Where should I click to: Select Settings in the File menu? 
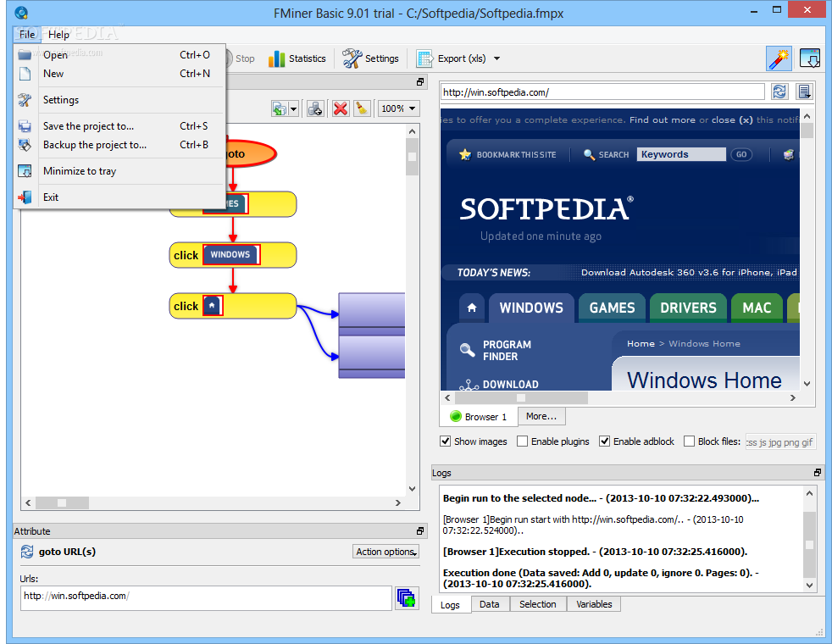tap(121, 100)
